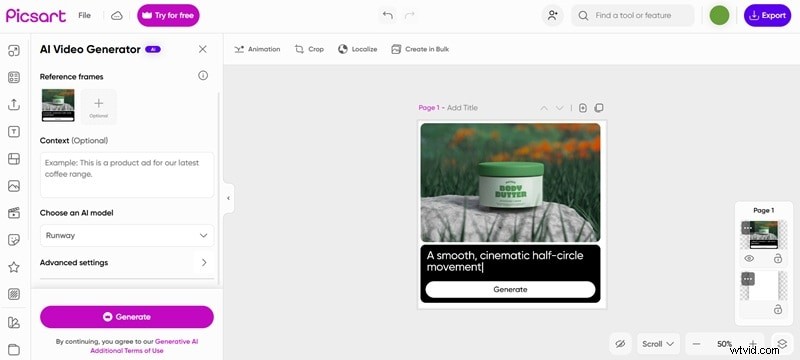Select the first reference frame thumbnail
This screenshot has height=360, width=800.
click(58, 105)
